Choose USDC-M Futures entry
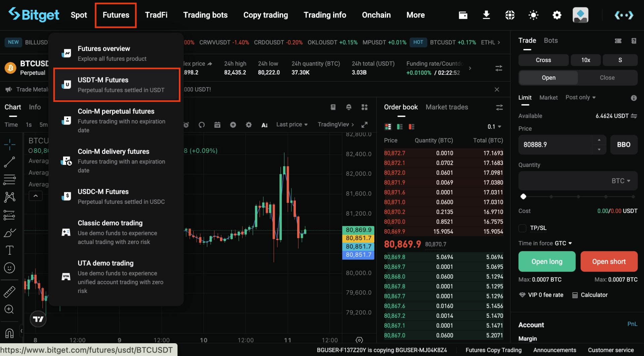Screen dimensions: 644x356 click(117, 196)
